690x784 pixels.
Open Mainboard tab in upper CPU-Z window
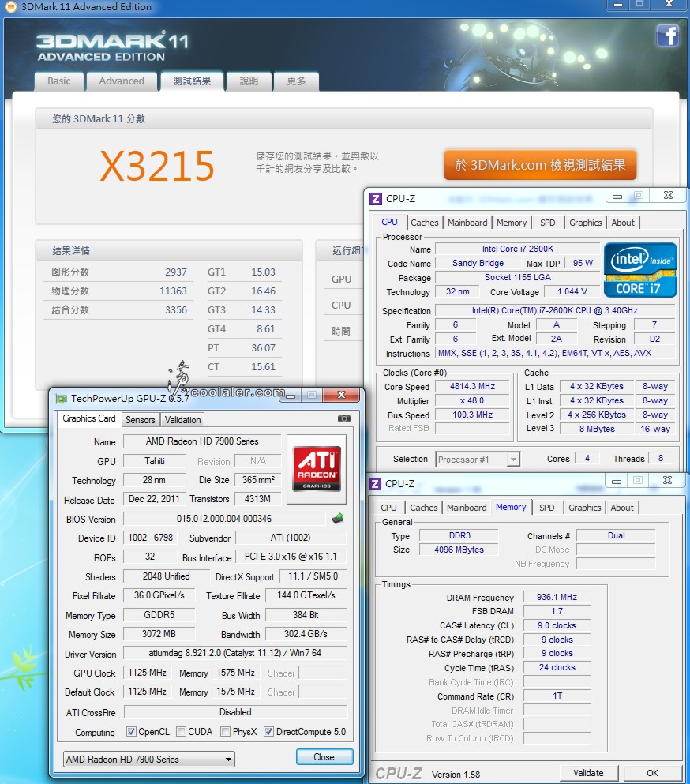click(467, 223)
